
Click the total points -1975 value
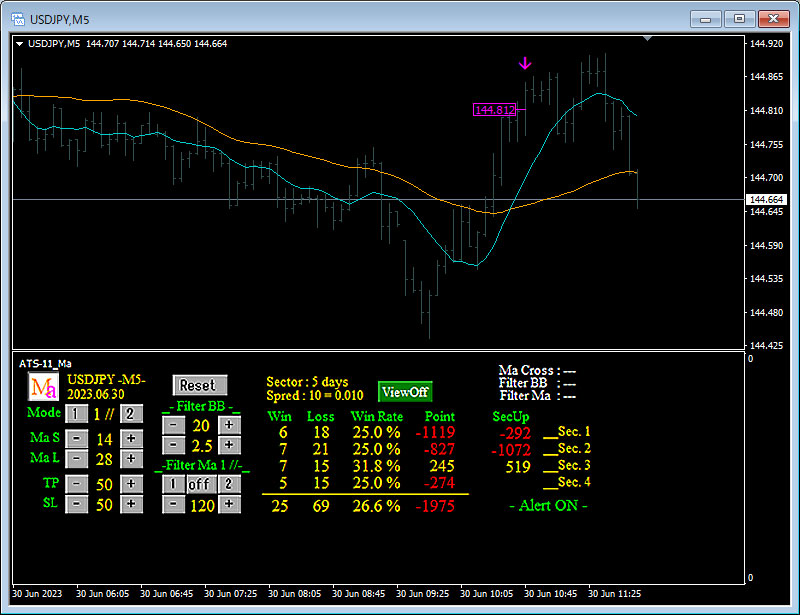[435, 506]
